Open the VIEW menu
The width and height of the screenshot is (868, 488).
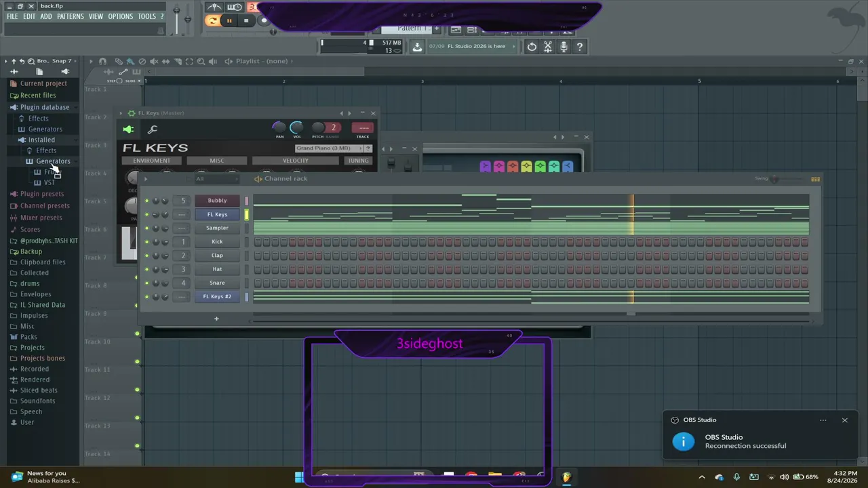click(x=96, y=16)
